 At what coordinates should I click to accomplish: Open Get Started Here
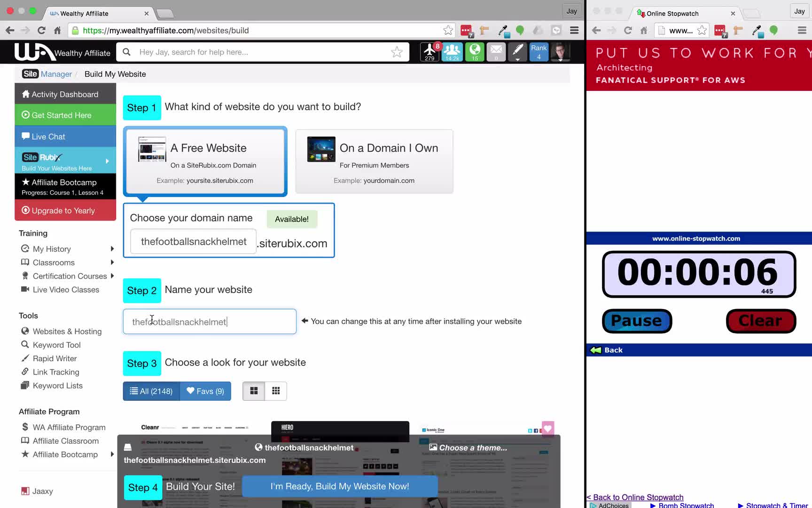click(x=65, y=115)
